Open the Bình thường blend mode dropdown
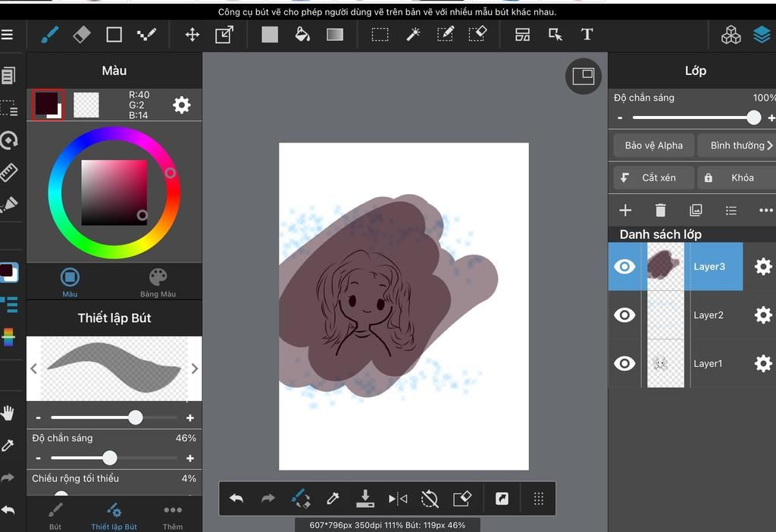This screenshot has height=532, width=776. coord(737,146)
